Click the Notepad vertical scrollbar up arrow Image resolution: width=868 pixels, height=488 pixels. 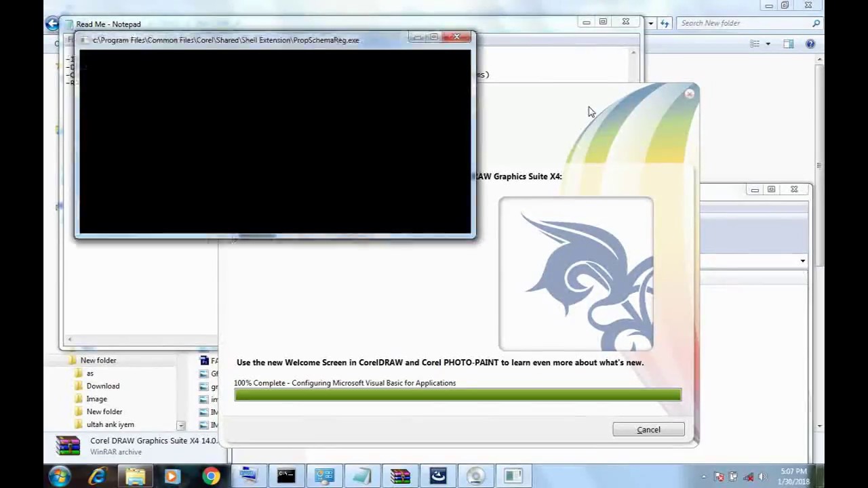[x=633, y=52]
